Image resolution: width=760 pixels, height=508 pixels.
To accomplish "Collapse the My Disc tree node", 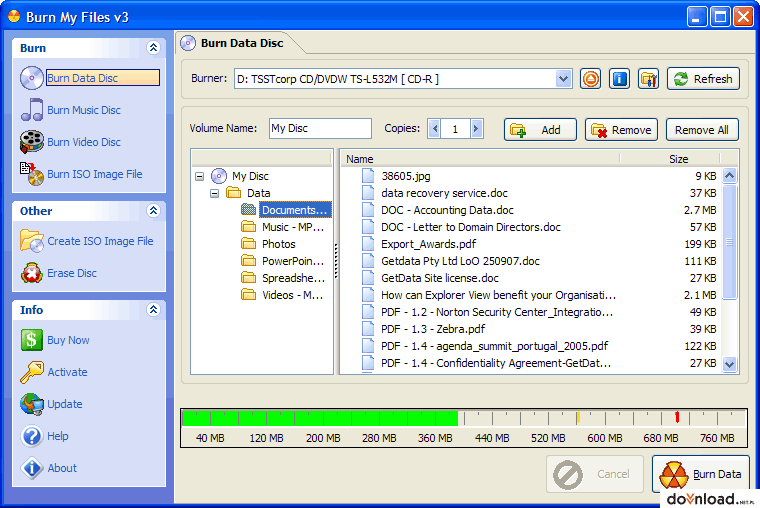I will coord(199,176).
